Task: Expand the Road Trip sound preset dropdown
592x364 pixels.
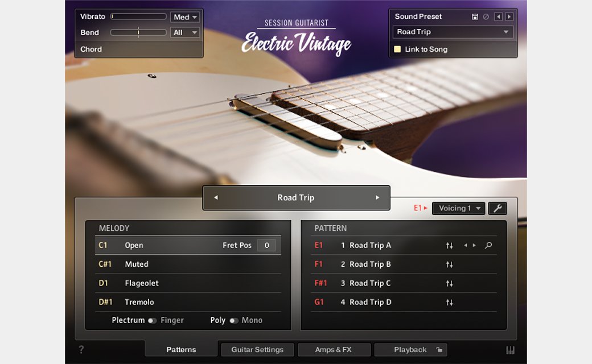Action: 453,32
